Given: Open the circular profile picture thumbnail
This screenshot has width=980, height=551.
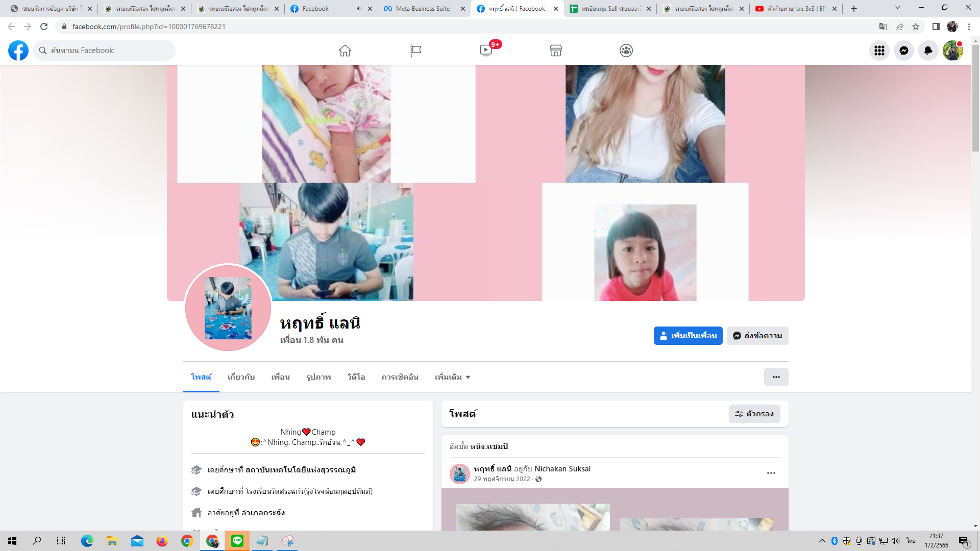Looking at the screenshot, I should (x=228, y=308).
